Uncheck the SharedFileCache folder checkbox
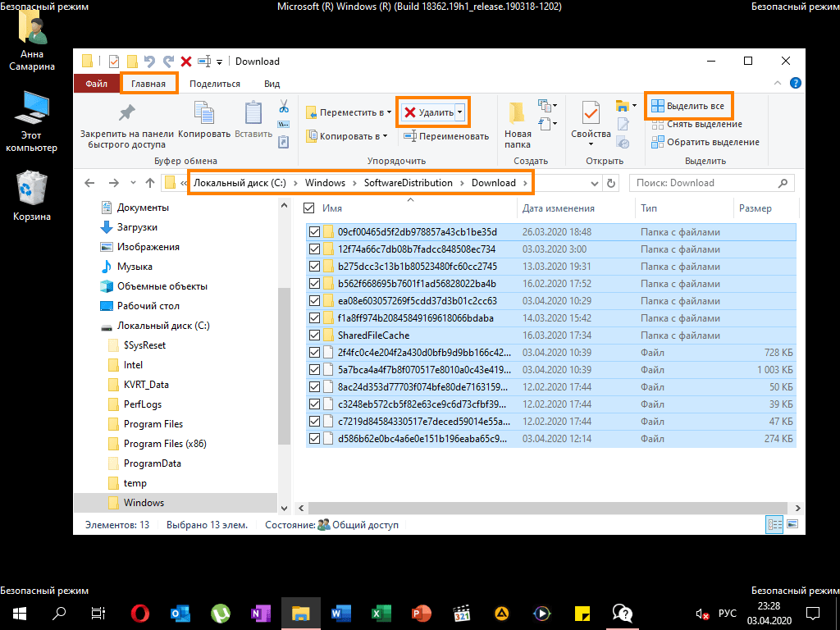Screen dimensions: 840x630 point(314,336)
